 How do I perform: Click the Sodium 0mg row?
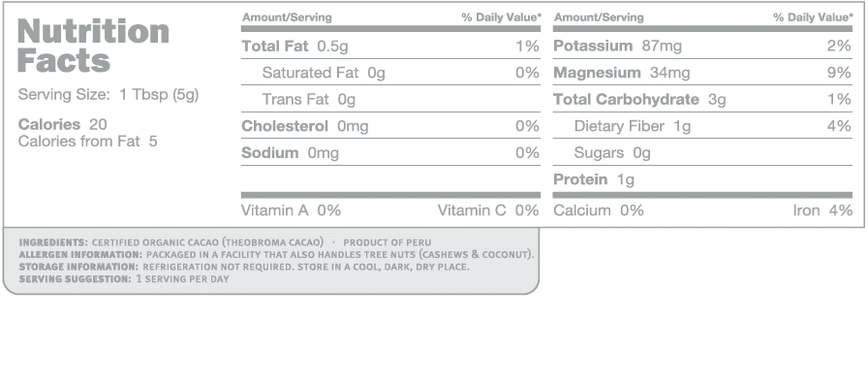click(390, 152)
